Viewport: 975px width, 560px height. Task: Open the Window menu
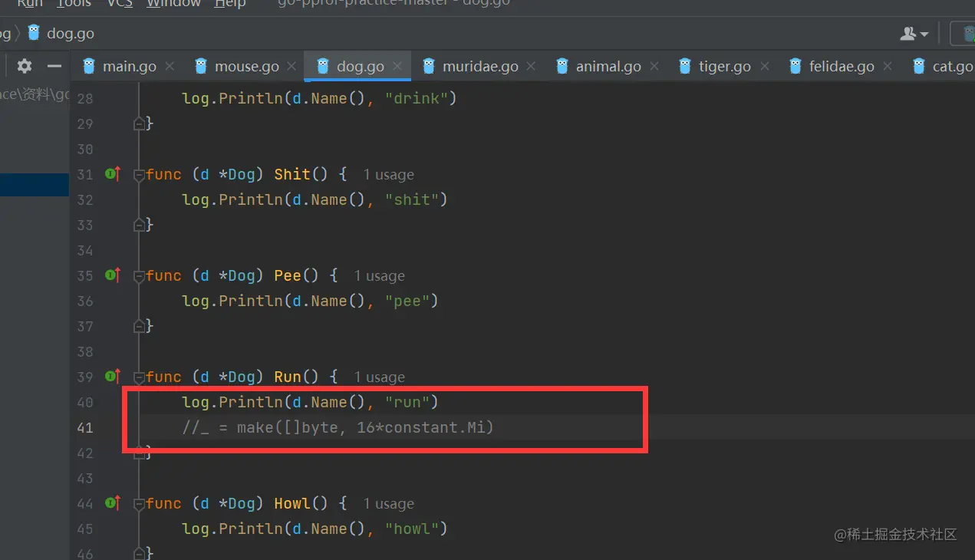(x=174, y=4)
